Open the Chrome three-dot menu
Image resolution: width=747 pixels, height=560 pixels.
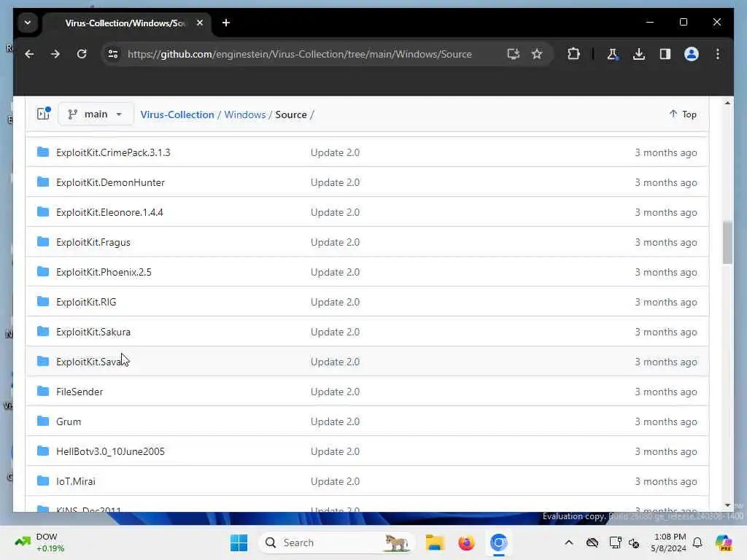(x=718, y=54)
